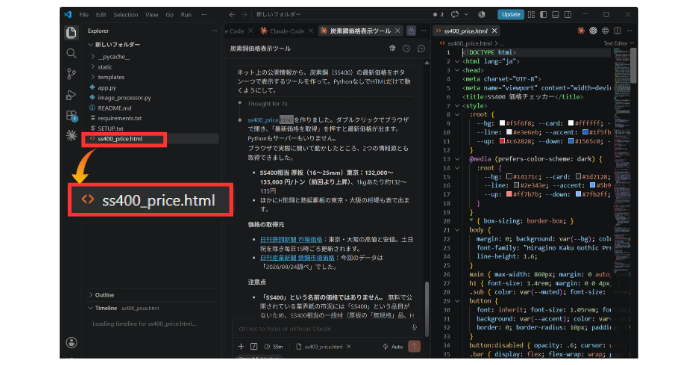Open Explorer panel More Actions ellipsis
The image size is (698, 365).
coord(214,31)
